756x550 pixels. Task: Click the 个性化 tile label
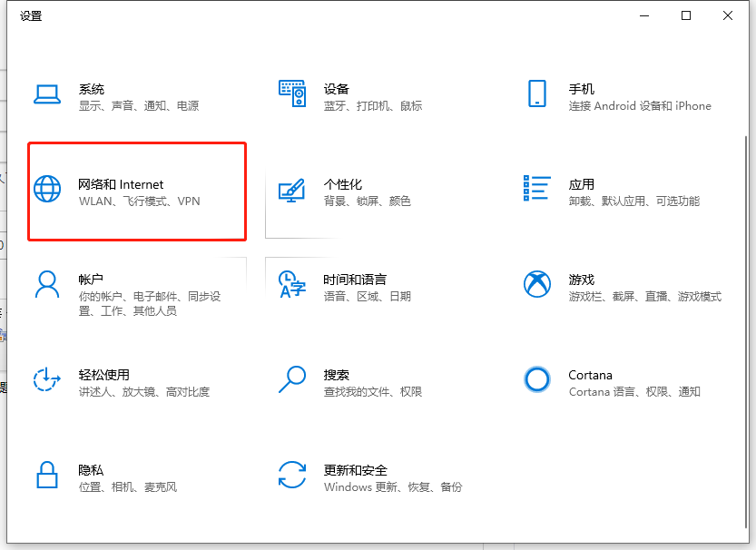click(x=342, y=182)
